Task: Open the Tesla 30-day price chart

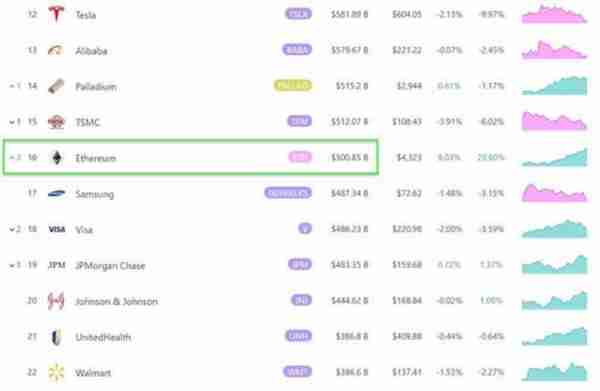Action: [x=554, y=14]
